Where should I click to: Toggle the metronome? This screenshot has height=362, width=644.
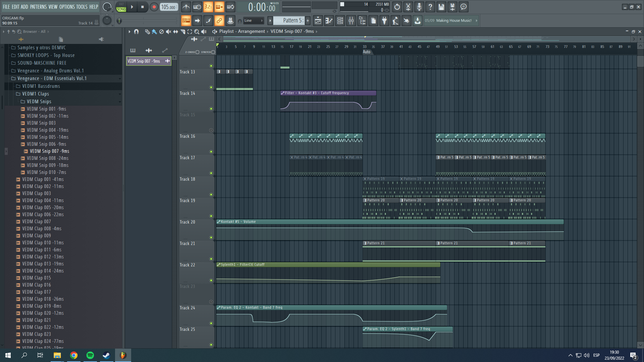tap(186, 7)
